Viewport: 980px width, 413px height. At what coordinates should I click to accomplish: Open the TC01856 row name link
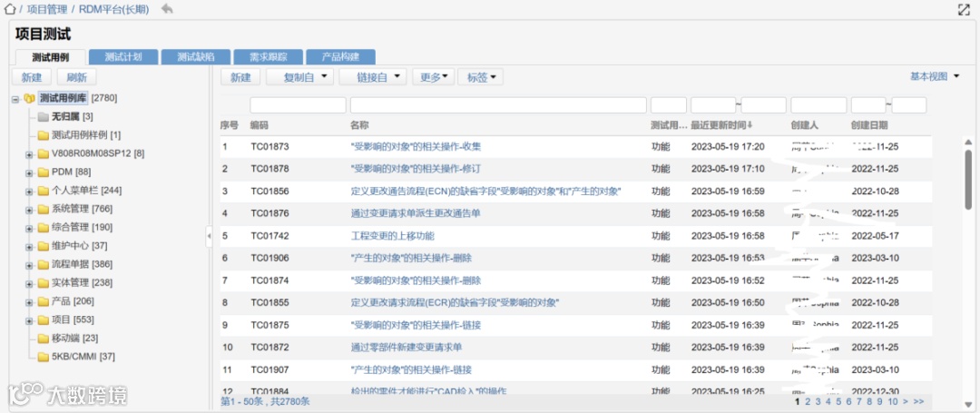(485, 192)
